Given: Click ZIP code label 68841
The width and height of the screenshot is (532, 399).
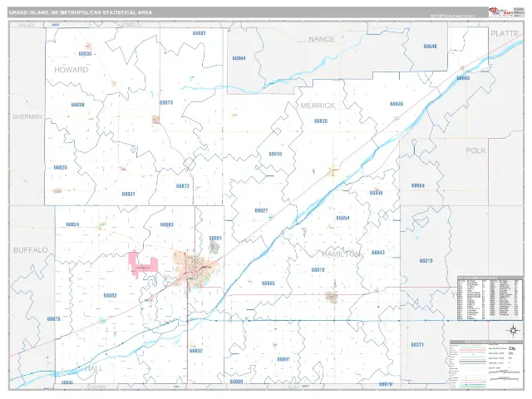Looking at the screenshot, I should (x=283, y=359).
